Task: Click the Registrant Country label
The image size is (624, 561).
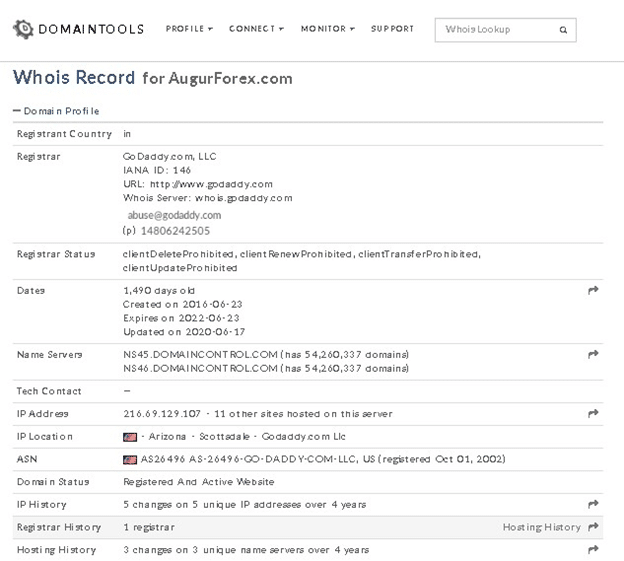Action: coord(64,134)
